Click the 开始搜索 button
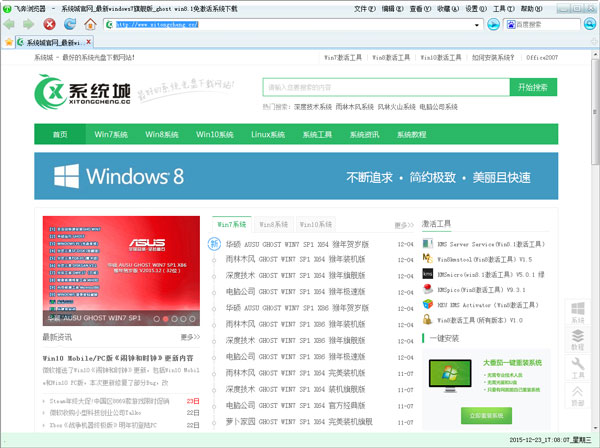600x448 pixels. pyautogui.click(x=533, y=87)
